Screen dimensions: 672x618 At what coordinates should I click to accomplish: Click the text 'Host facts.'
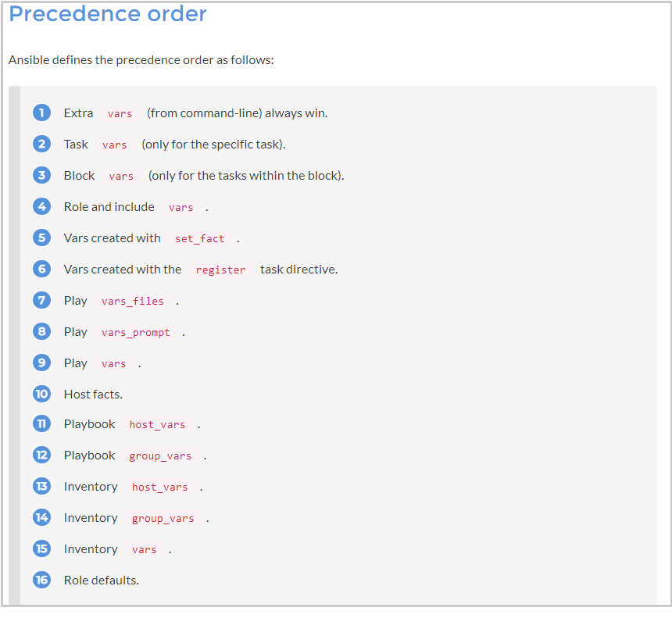[93, 395]
